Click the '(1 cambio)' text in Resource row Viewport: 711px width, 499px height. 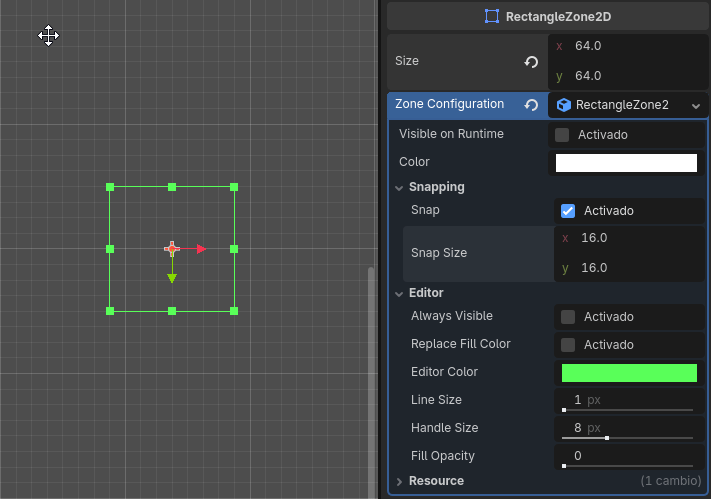pos(671,481)
